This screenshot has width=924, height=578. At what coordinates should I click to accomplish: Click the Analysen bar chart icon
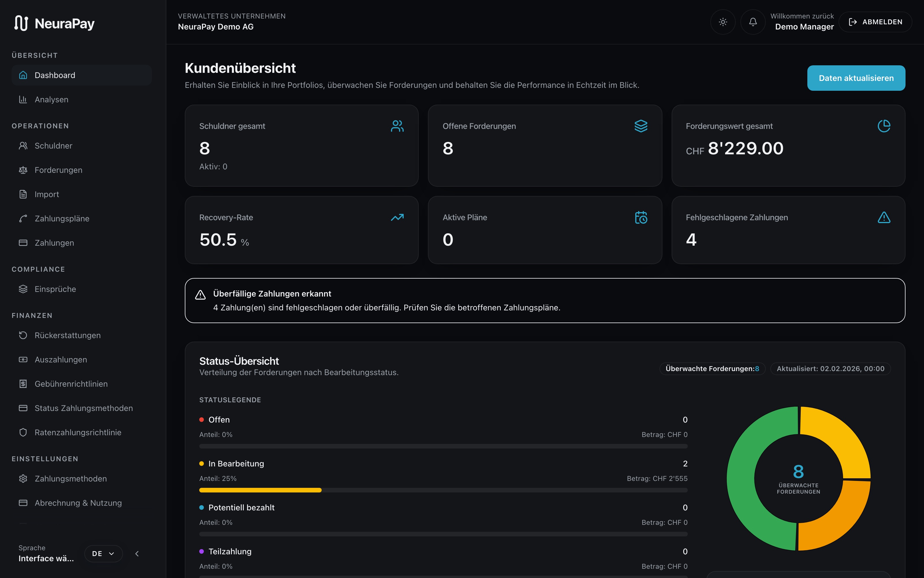click(23, 99)
